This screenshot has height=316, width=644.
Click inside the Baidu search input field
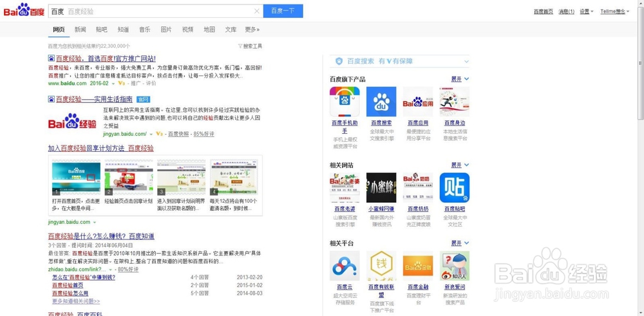(155, 11)
